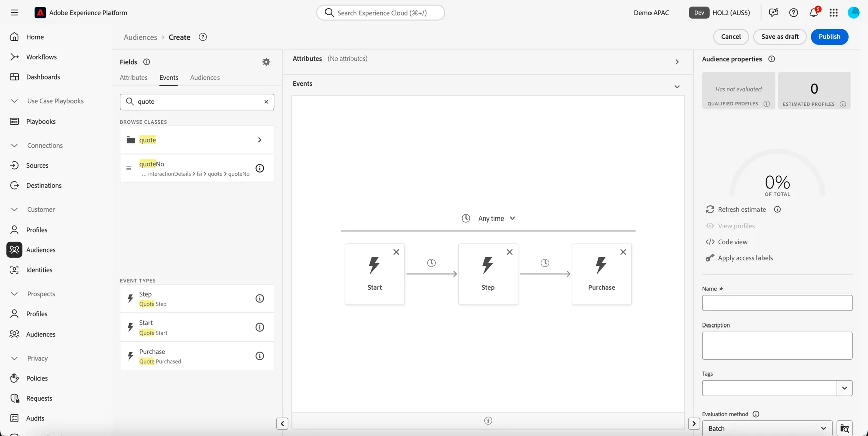
Task: Open the hamburger navigation menu
Action: 14,13
